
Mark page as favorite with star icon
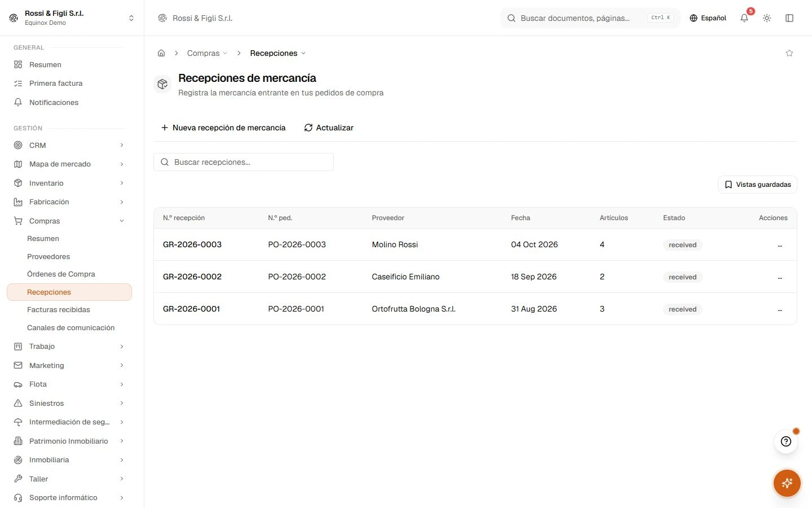(789, 53)
